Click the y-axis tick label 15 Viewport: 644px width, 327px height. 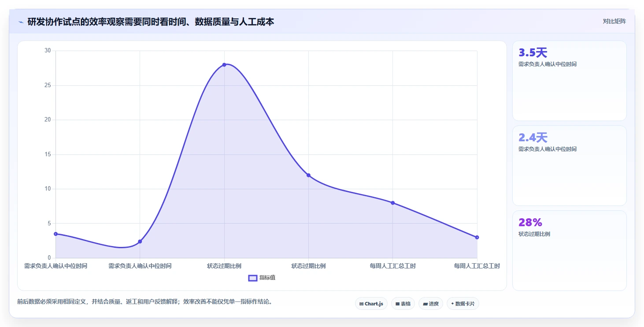coord(48,154)
